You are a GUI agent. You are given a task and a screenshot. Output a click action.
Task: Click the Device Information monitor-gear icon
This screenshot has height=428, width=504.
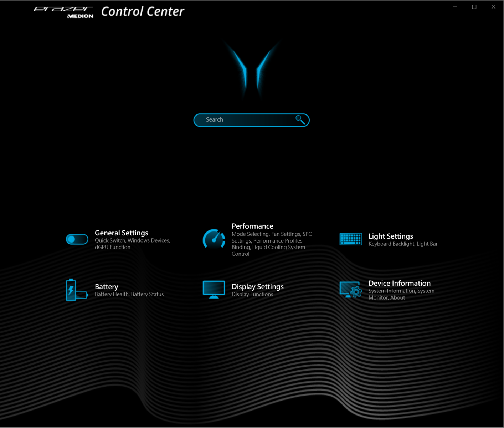(x=351, y=290)
